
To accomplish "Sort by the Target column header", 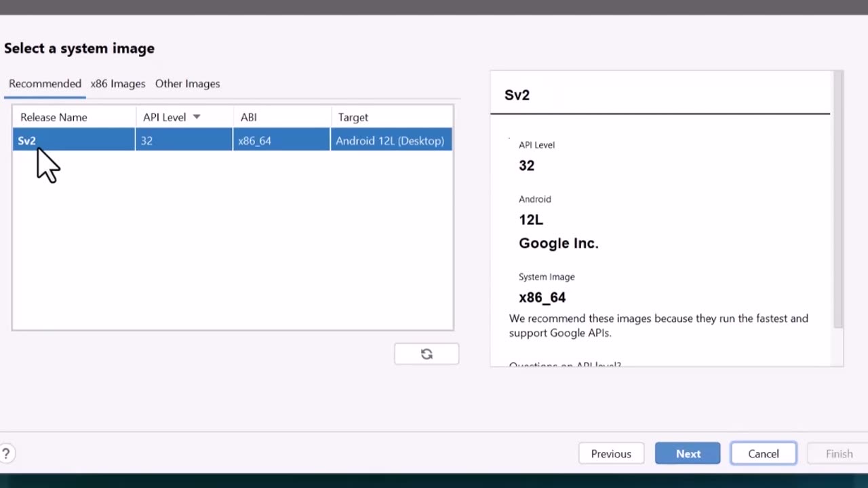I will [353, 117].
